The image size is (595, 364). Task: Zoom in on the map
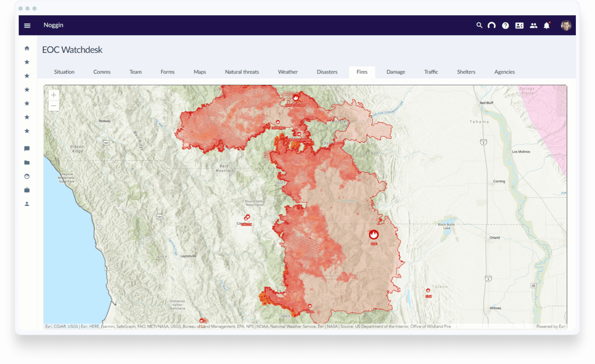point(53,95)
